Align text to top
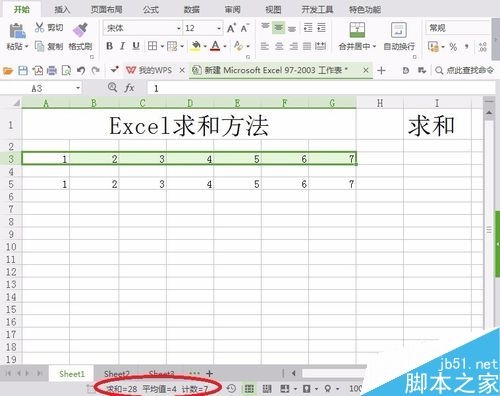This screenshot has width=500, height=396. click(265, 27)
